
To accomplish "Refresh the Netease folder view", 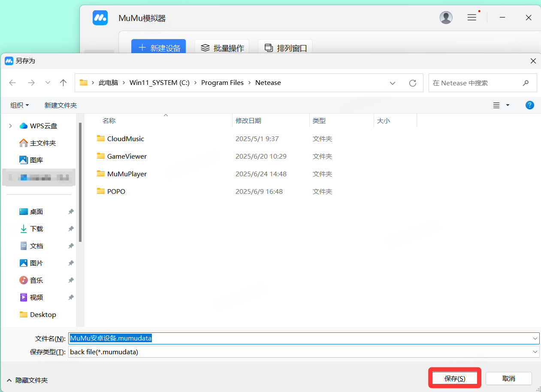I will (x=412, y=82).
